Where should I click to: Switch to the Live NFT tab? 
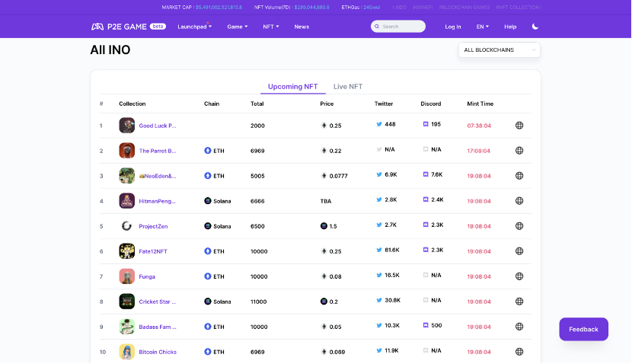348,86
